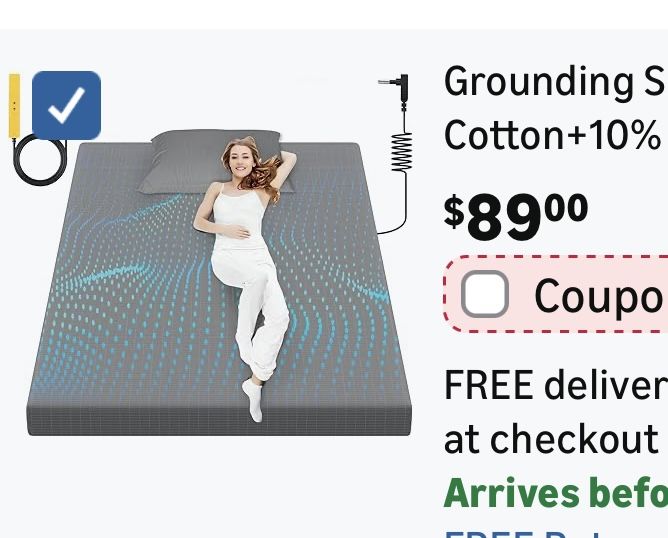Click the teal dotted wave pattern on sheet
The height and width of the screenshot is (538, 668).
[128, 298]
